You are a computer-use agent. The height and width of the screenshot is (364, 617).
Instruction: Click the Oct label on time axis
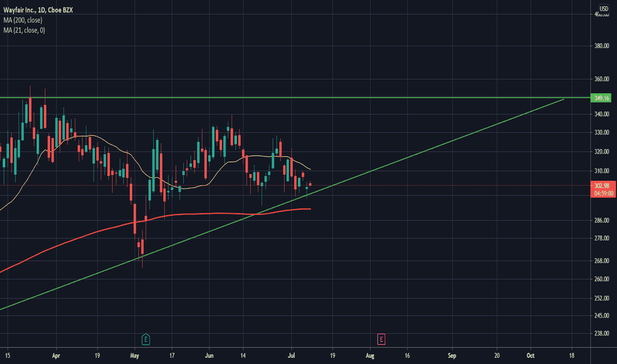click(x=530, y=356)
